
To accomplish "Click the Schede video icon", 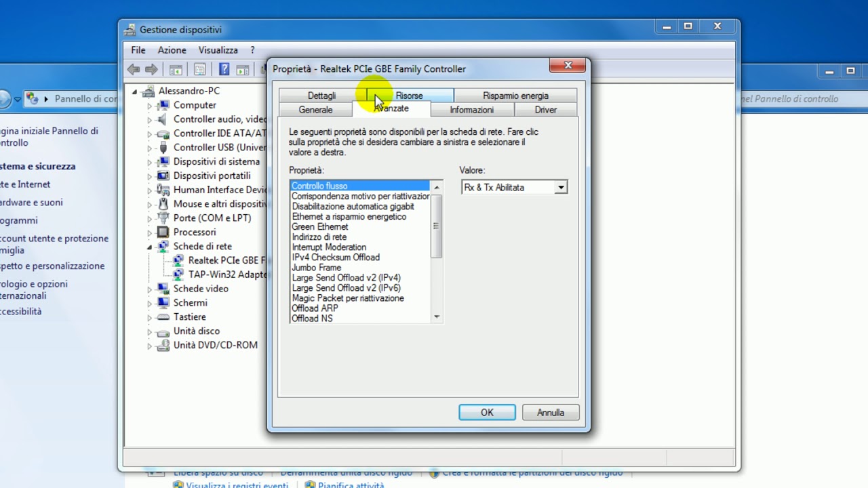I will tap(163, 289).
